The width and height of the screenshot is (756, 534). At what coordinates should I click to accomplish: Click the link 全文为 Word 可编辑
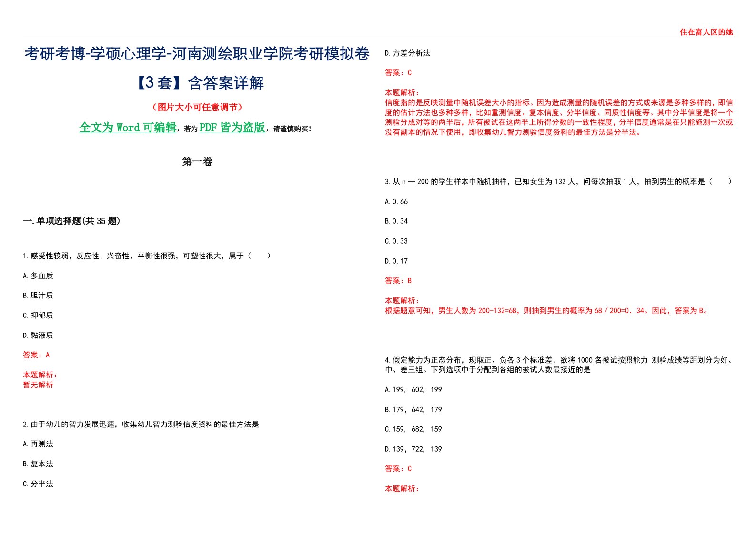[128, 128]
